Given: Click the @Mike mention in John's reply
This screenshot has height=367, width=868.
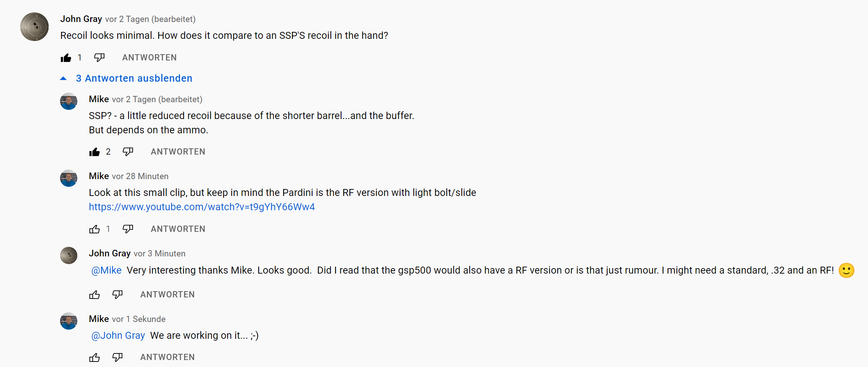Looking at the screenshot, I should coord(106,270).
